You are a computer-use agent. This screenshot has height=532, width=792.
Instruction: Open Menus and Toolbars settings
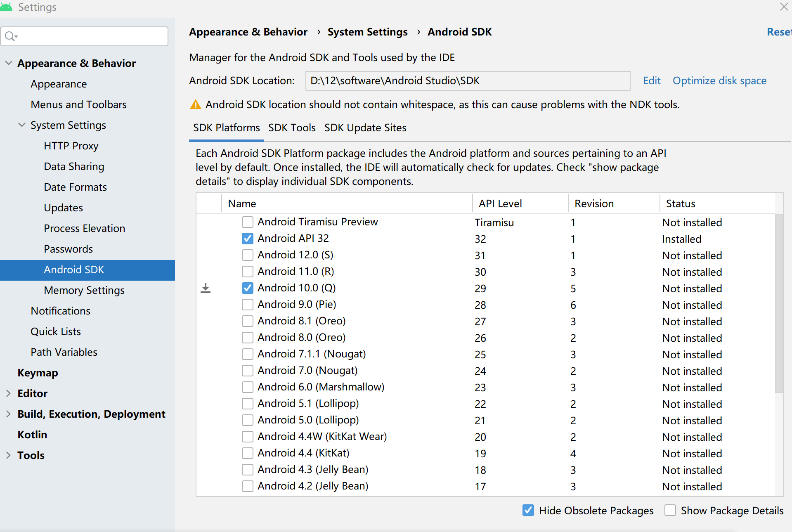(x=78, y=104)
